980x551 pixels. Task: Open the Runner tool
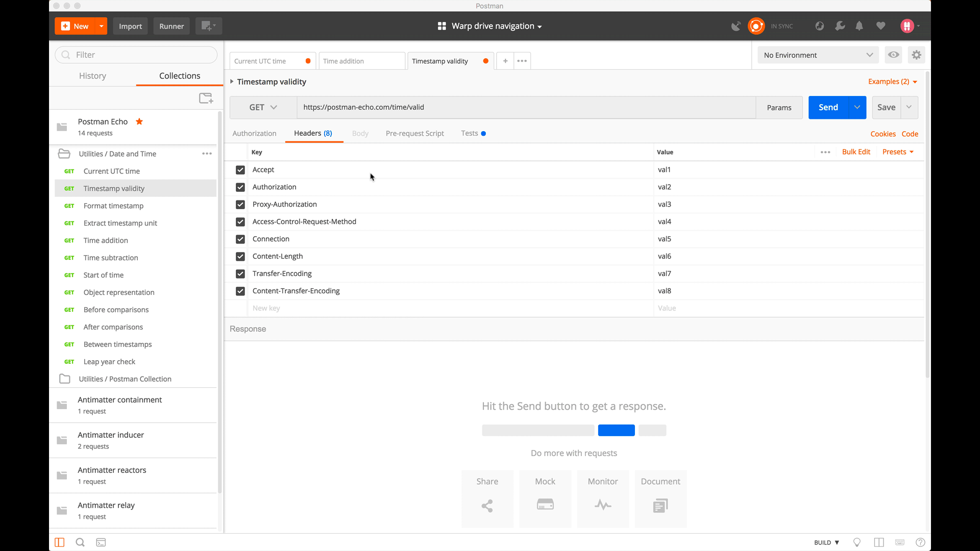(x=171, y=26)
